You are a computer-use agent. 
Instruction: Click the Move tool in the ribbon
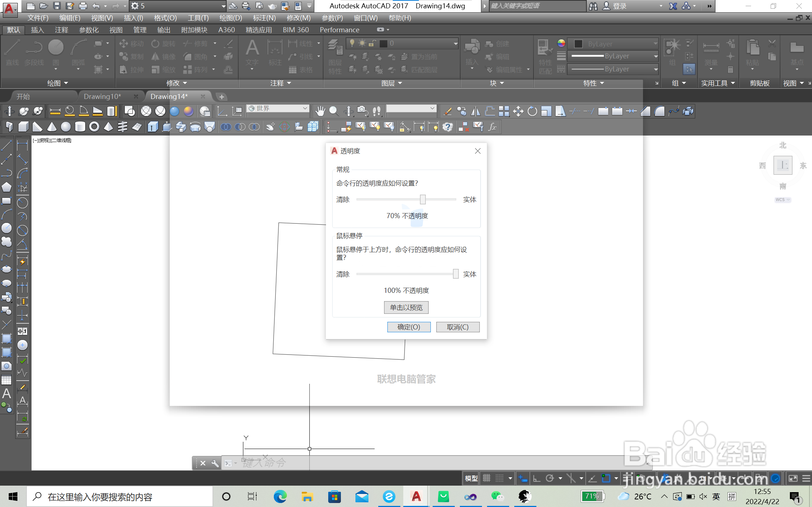pyautogui.click(x=131, y=43)
